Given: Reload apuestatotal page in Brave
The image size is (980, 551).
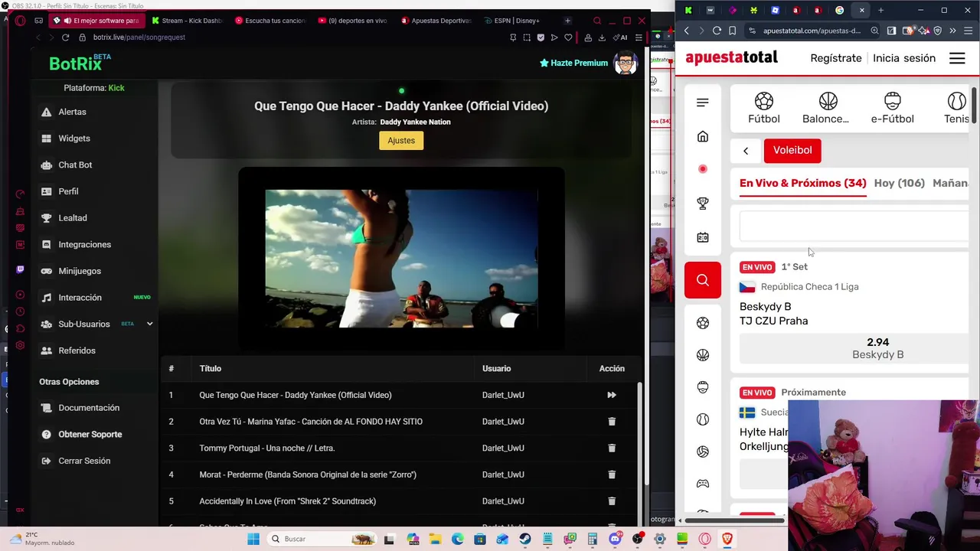Looking at the screenshot, I should tap(717, 31).
